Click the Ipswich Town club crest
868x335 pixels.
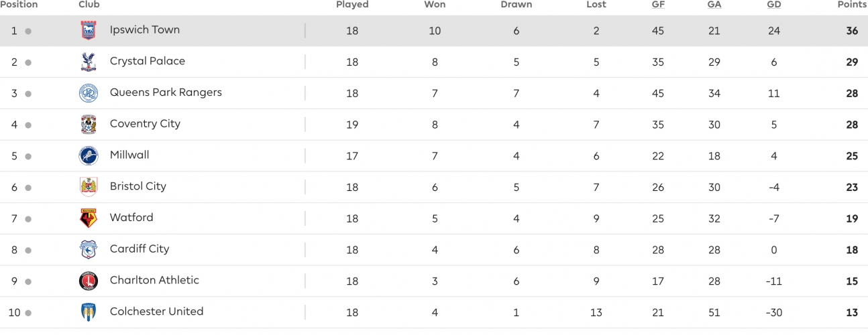[x=89, y=31]
